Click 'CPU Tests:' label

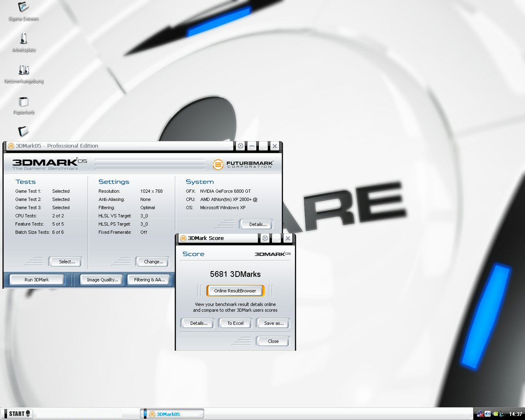[26, 216]
